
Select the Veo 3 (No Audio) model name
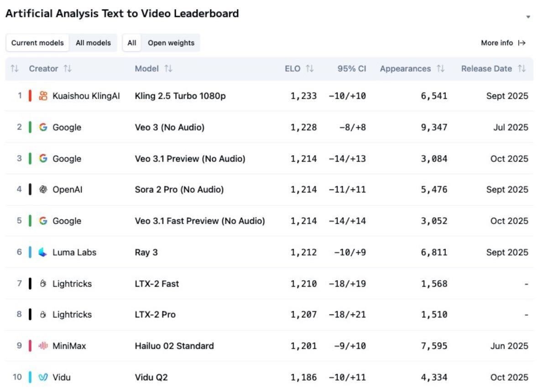coord(169,127)
